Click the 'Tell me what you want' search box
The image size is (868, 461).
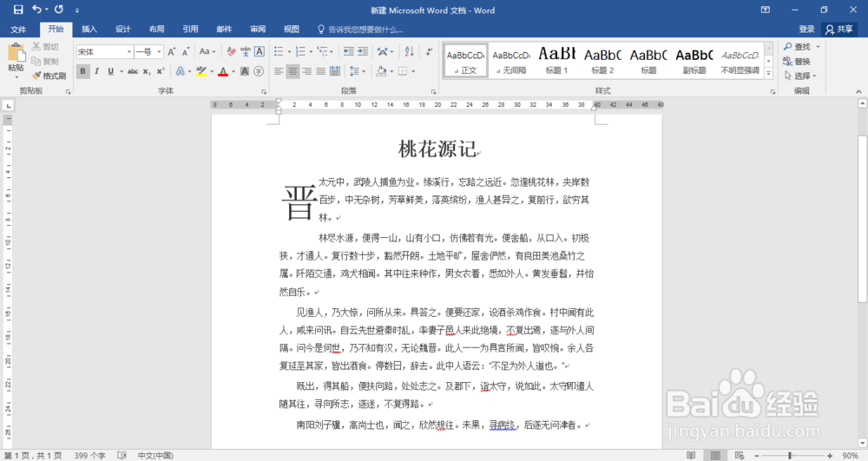tap(360, 30)
